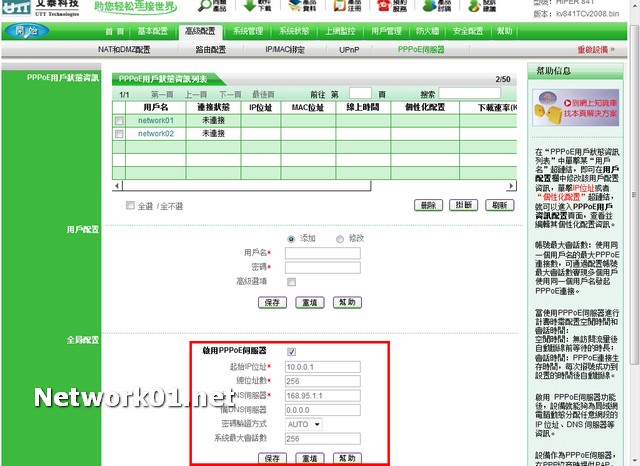Viewport: 640px width, 466px height.
Task: Click the UTT Technologies logo
Action: pos(40,9)
